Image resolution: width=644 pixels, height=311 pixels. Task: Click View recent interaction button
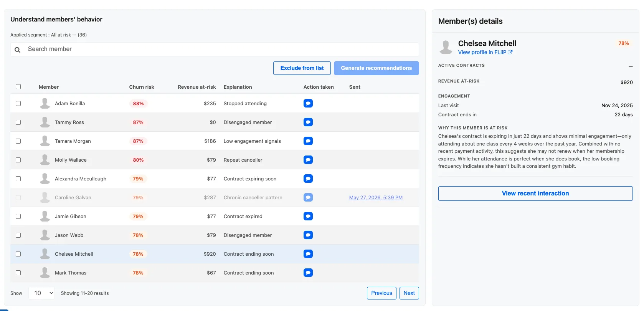coord(535,194)
